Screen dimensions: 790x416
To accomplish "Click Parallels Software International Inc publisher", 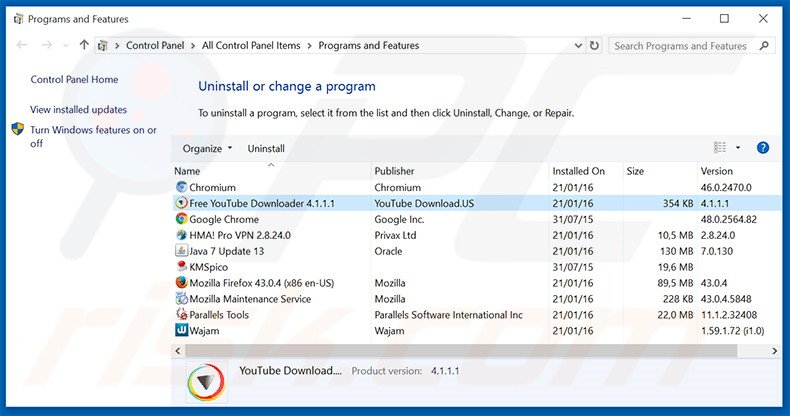I will (448, 315).
